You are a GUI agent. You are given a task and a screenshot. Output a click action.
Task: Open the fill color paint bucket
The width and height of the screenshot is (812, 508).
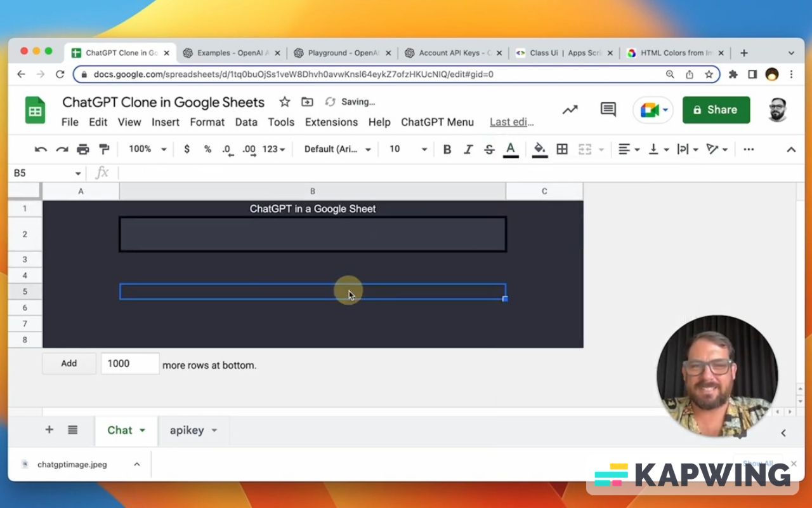coord(540,149)
